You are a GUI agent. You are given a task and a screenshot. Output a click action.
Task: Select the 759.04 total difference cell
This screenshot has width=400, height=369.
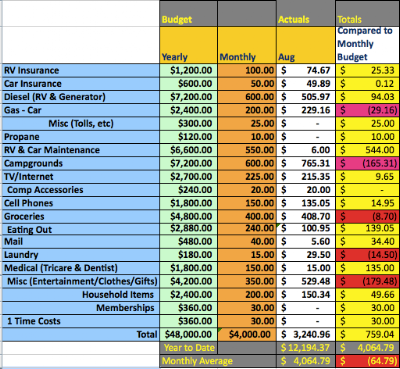367,335
